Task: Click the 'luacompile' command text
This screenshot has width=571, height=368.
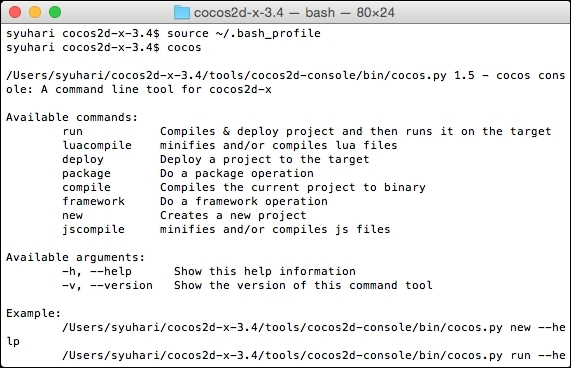Action: (97, 145)
